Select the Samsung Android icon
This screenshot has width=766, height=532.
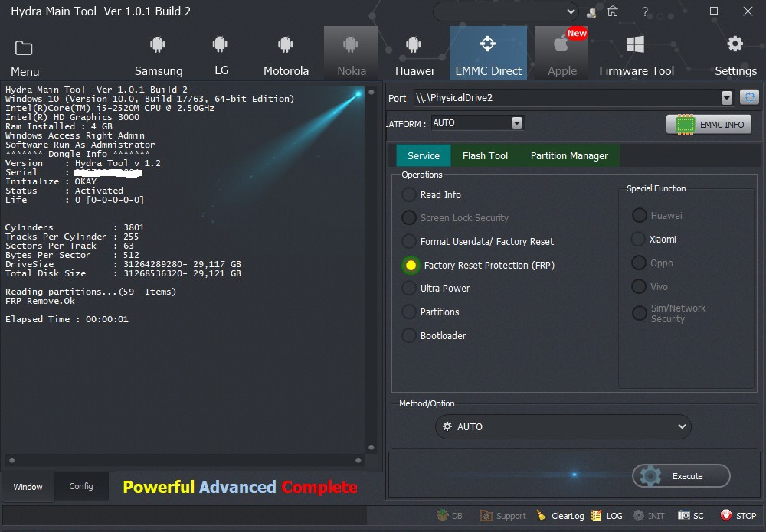coord(158,45)
